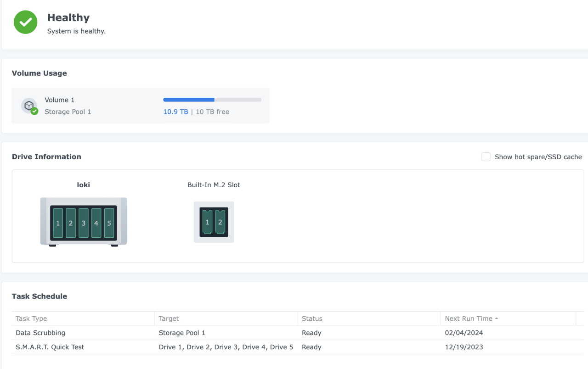The height and width of the screenshot is (369, 588).
Task: Enable Show hot spare/SSD cache checkbox
Action: click(x=486, y=157)
